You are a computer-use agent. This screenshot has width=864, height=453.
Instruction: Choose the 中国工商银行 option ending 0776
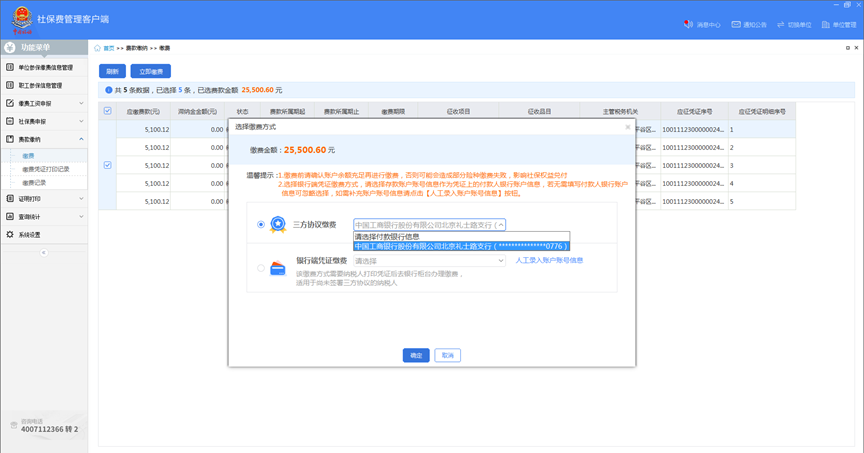461,246
